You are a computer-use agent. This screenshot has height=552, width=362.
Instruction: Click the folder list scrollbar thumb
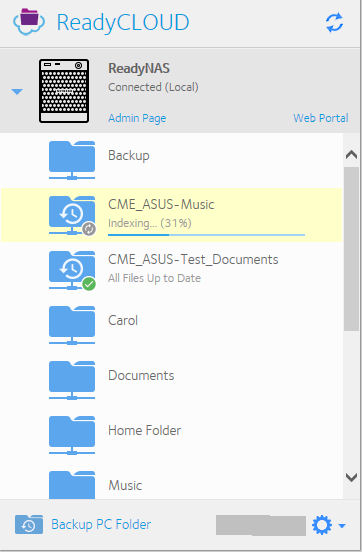coord(351,249)
